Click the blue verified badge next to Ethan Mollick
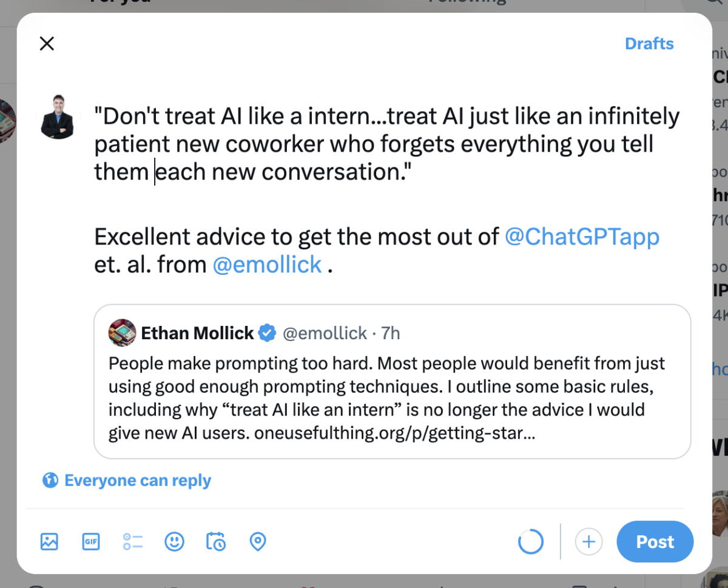The image size is (728, 588). click(x=268, y=333)
